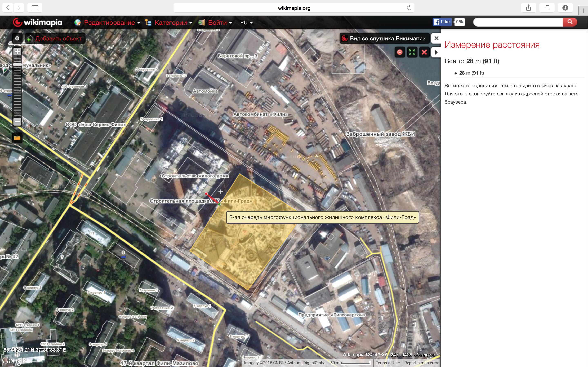Click the red magnifier search button
Image resolution: width=588 pixels, height=367 pixels.
(x=570, y=22)
